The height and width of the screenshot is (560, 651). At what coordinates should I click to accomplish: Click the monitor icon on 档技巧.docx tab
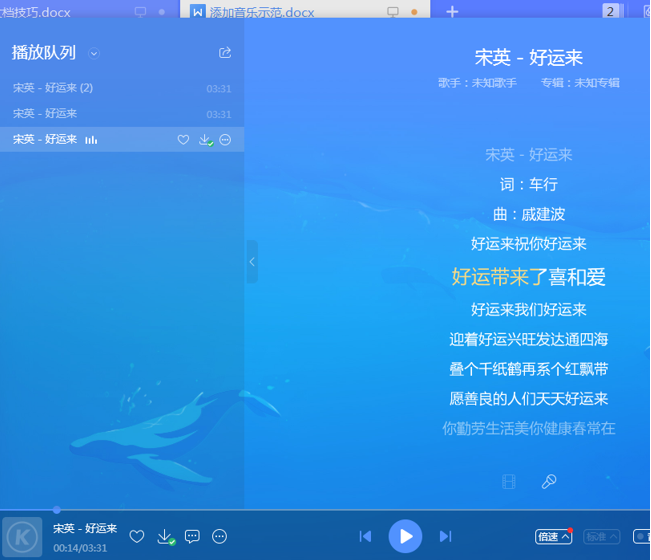(140, 12)
